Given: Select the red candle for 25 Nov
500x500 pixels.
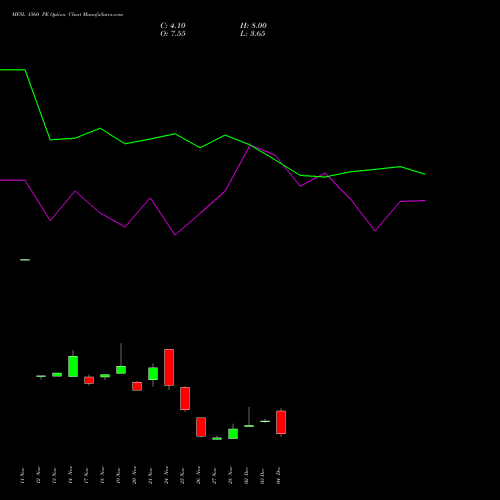Looking at the screenshot, I should pyautogui.click(x=185, y=398).
